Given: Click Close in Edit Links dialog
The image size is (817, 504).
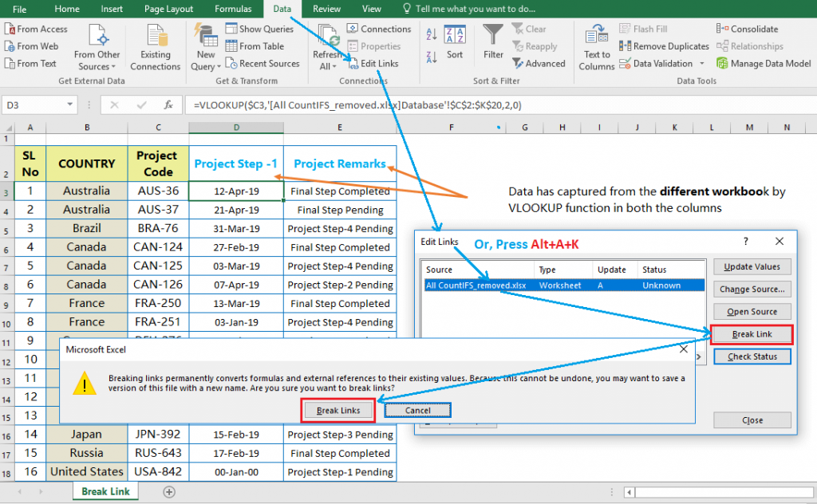Looking at the screenshot, I should [x=752, y=420].
